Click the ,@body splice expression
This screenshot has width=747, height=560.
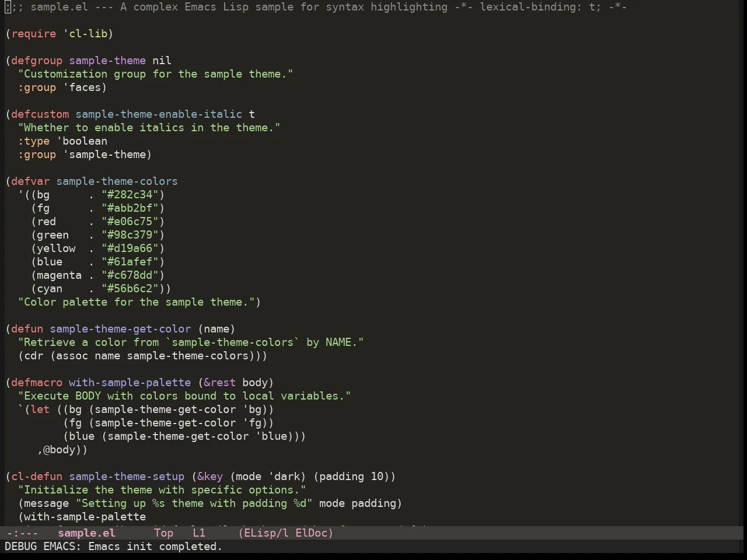coord(60,450)
